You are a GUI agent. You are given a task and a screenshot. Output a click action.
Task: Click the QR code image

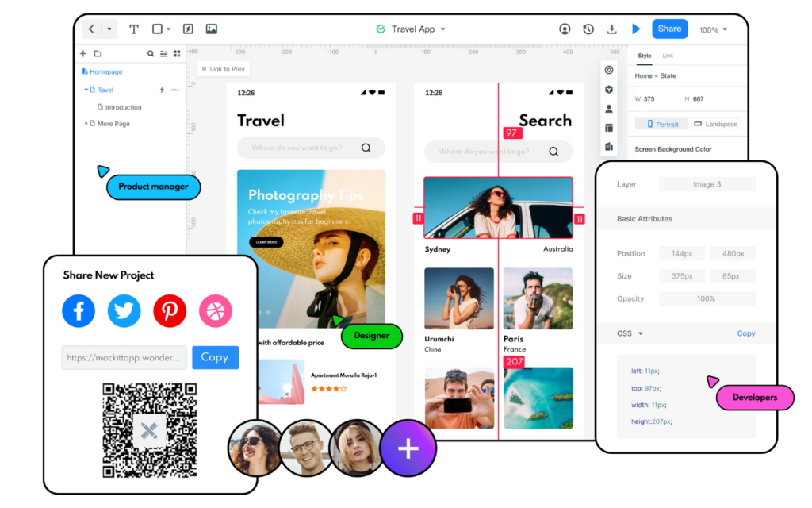coord(149,430)
